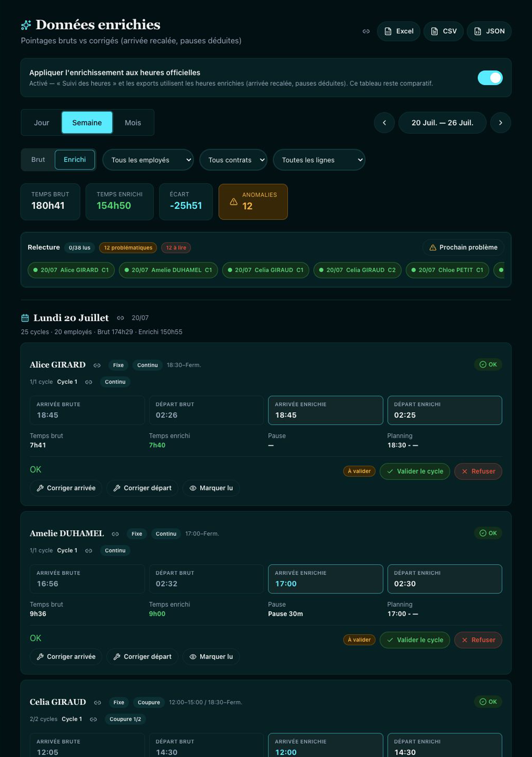Click Corriger arrivée for Alice GIRARD
The width and height of the screenshot is (532, 757).
click(x=66, y=488)
